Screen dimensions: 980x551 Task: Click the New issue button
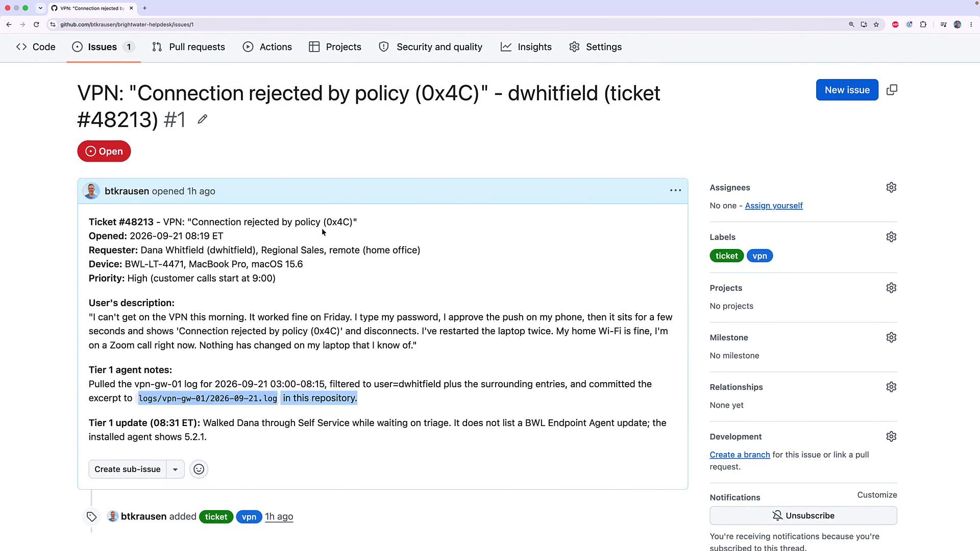pos(847,90)
